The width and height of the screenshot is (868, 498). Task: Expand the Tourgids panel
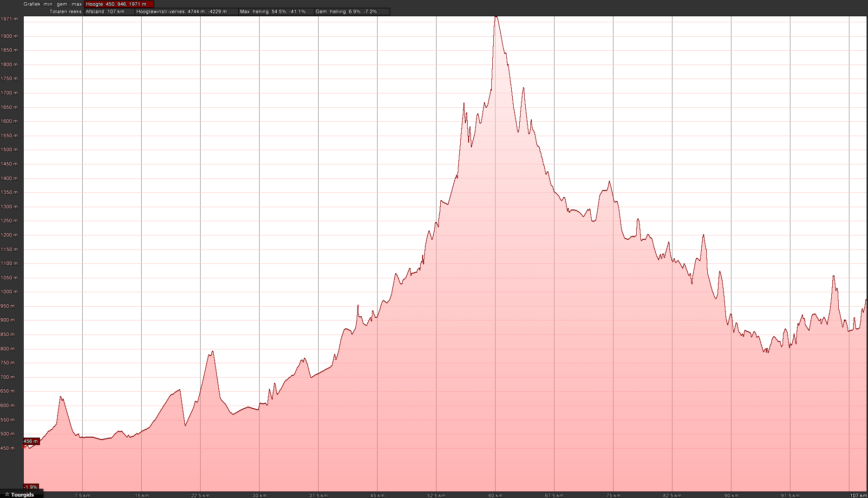click(22, 495)
